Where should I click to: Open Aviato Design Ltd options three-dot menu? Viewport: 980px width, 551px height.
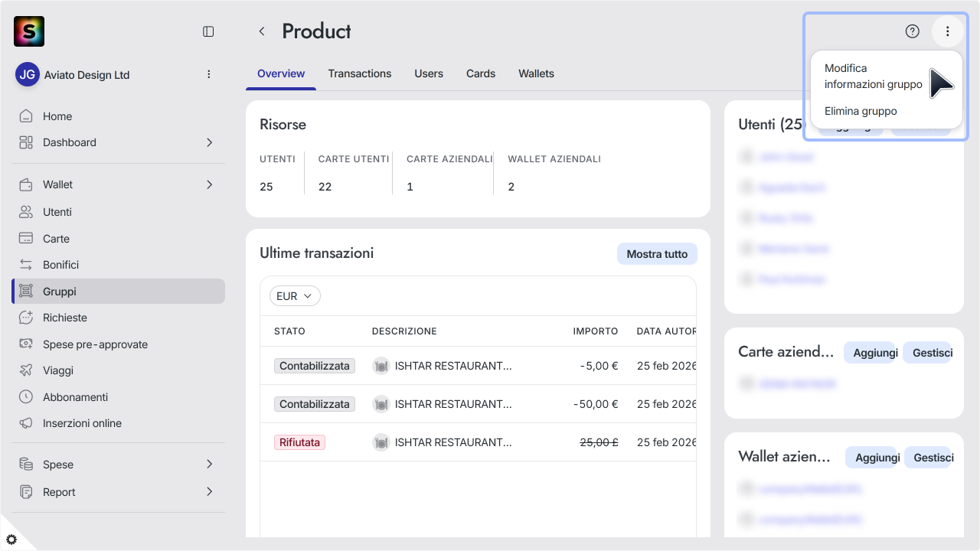point(209,75)
